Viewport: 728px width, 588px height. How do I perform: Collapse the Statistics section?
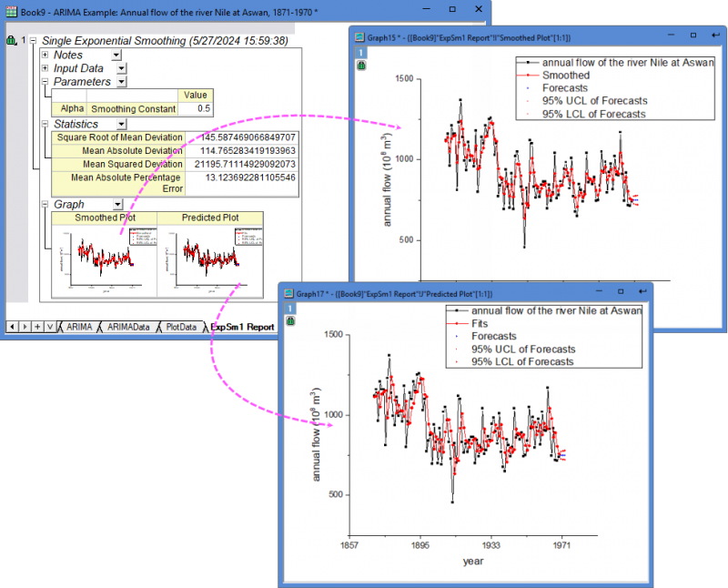(45, 124)
